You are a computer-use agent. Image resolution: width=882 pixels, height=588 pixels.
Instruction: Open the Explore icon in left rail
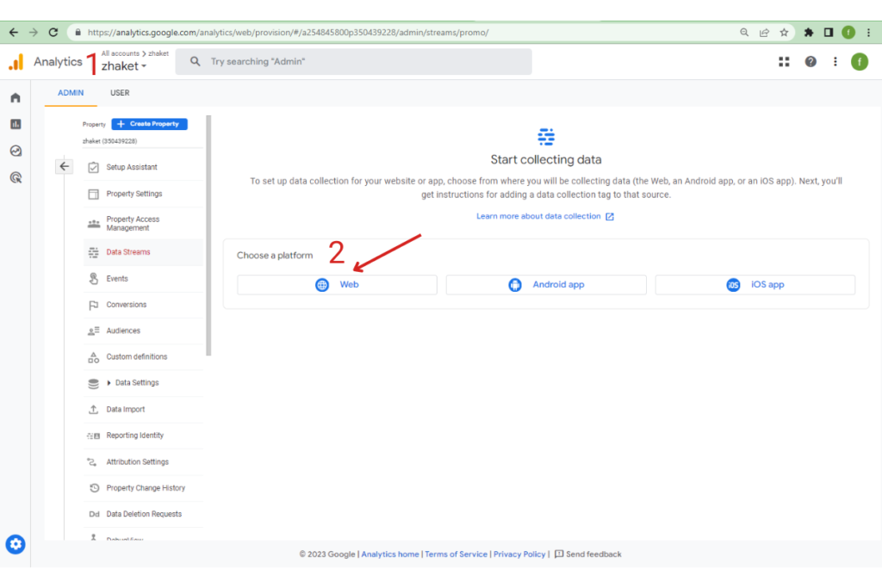point(16,151)
